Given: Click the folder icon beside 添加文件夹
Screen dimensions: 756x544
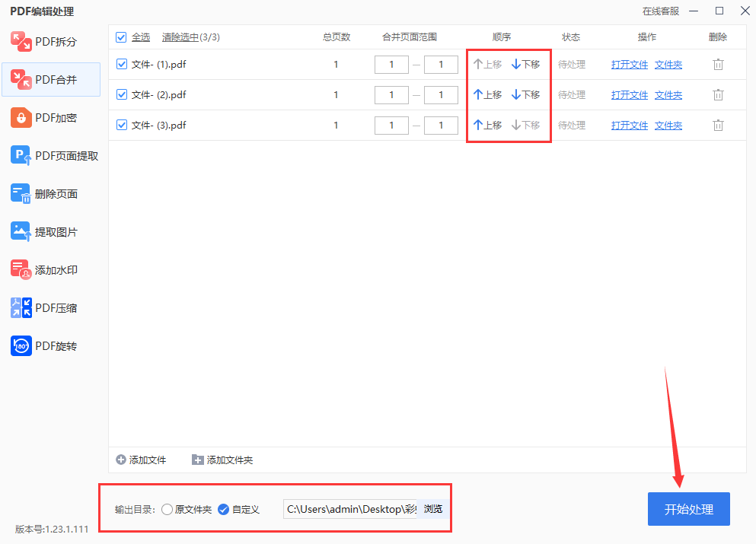Looking at the screenshot, I should point(198,460).
